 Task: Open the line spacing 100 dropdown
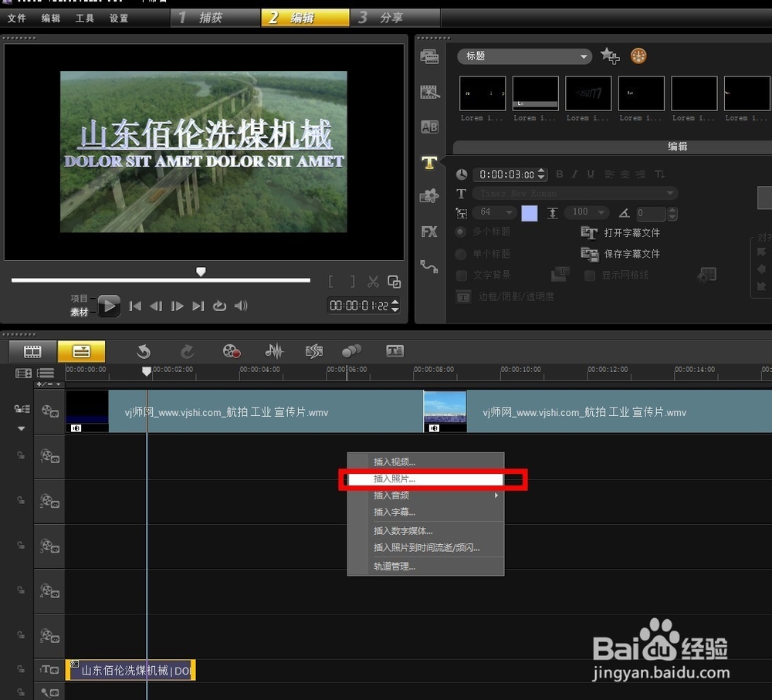587,212
